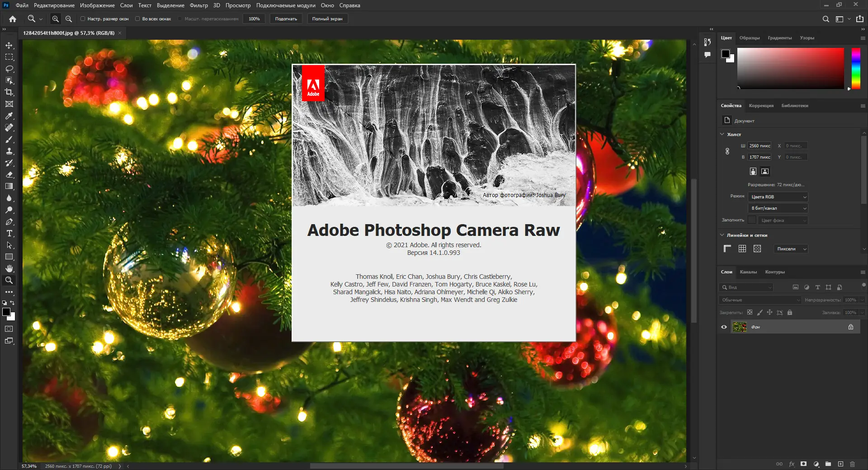The width and height of the screenshot is (868, 470).
Task: Select the Rectangular Marquee tool
Action: coord(9,57)
